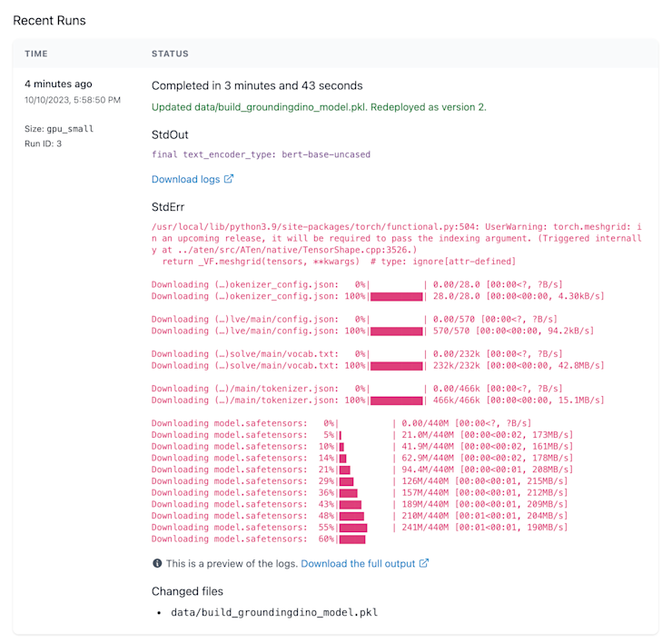Screen dimensions: 672x643
Task: Click the full tokenizer_config.json progress bar
Action: click(397, 297)
